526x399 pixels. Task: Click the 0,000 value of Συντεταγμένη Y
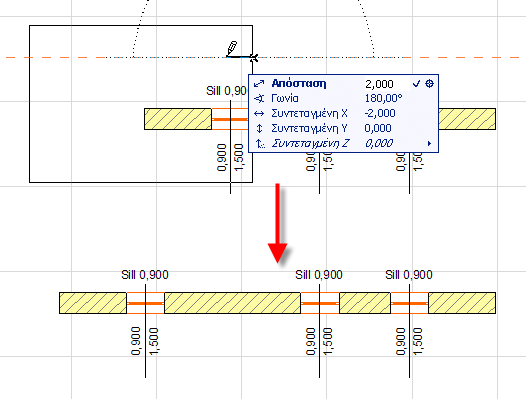click(x=378, y=128)
